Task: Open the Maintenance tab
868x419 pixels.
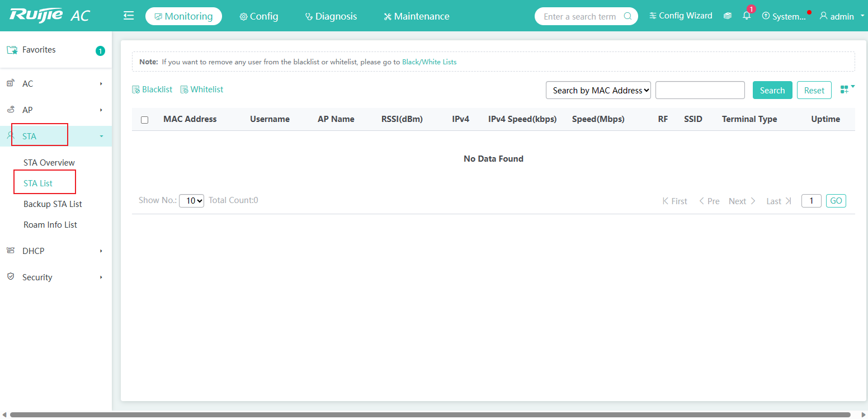Action: pos(416,16)
